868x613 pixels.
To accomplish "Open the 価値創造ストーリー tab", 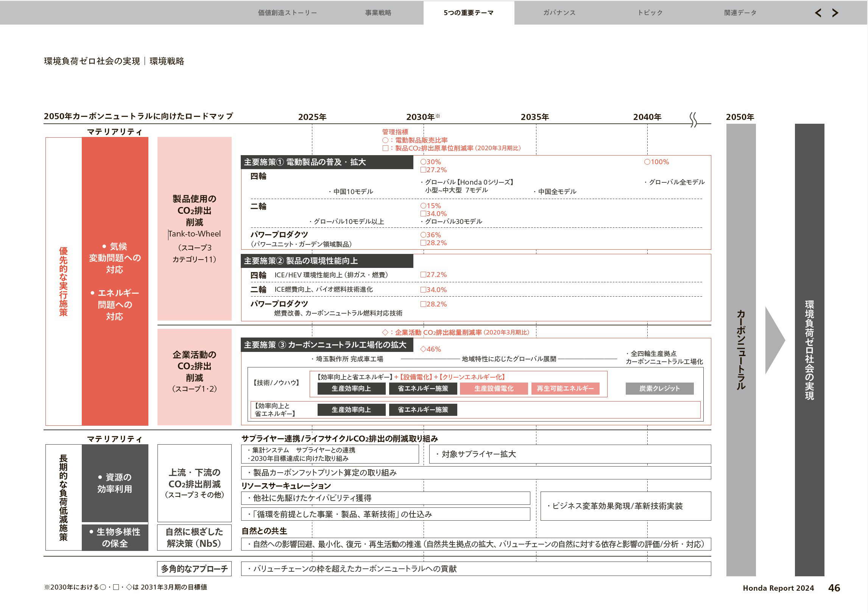I will click(287, 13).
